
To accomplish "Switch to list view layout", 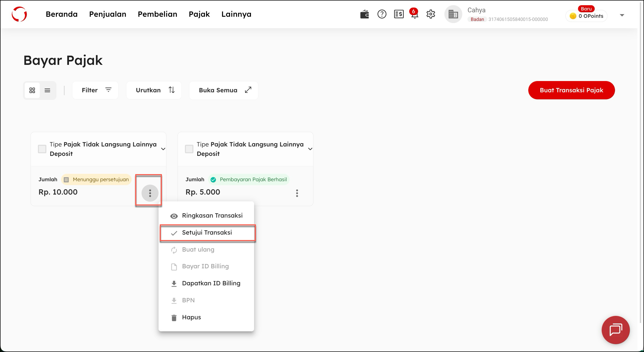I will tap(47, 90).
